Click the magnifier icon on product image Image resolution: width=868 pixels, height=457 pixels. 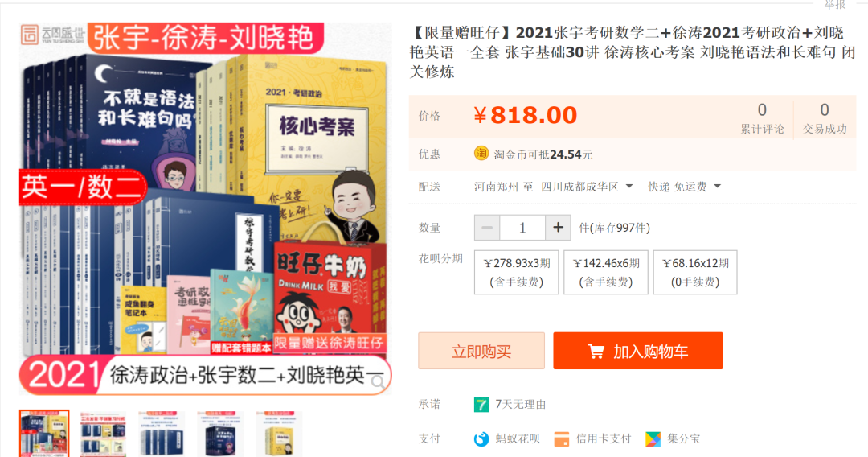[x=378, y=381]
